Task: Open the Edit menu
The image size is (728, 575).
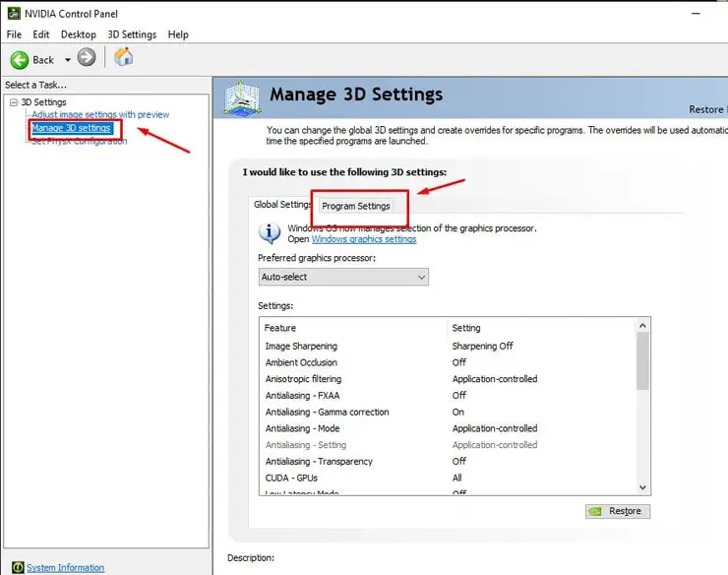Action: [x=41, y=34]
